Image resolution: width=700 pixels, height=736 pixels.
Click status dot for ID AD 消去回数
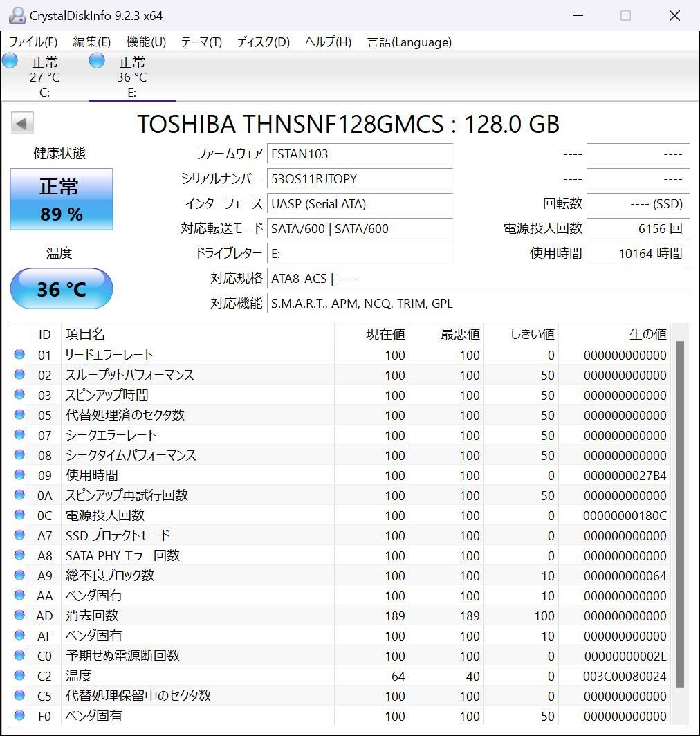(19, 615)
